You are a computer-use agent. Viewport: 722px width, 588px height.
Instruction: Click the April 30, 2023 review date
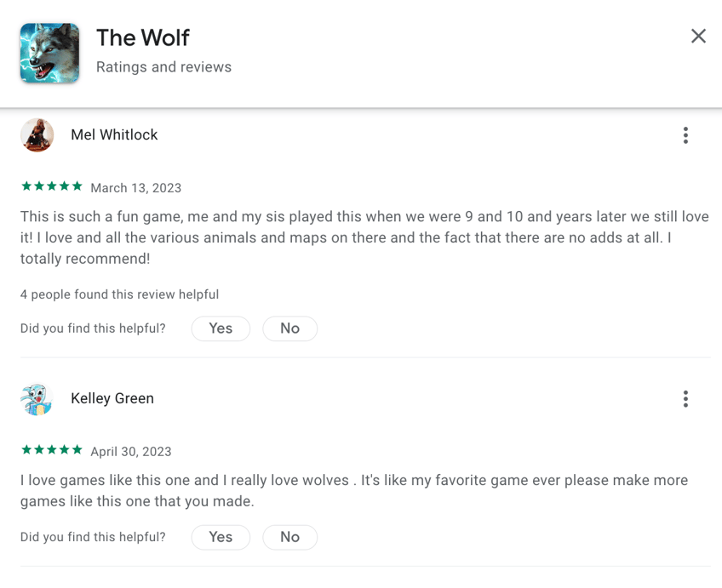coord(131,452)
